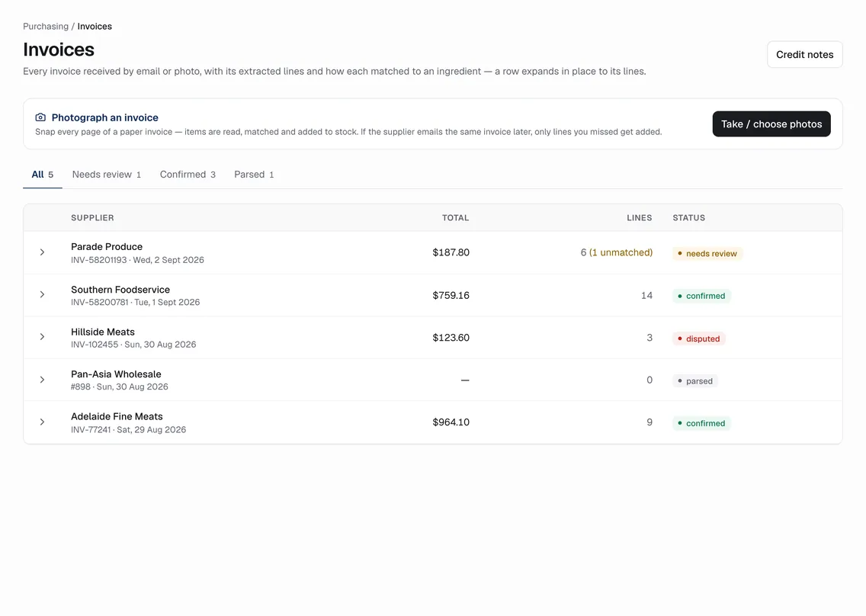Expand the Southern Foodservice invoice row
The height and width of the screenshot is (616, 866).
[x=42, y=294]
